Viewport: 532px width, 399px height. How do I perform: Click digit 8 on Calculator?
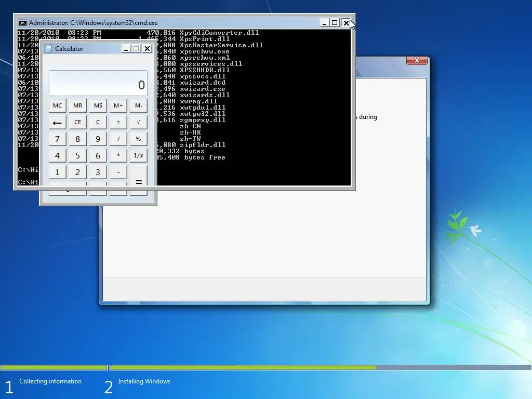point(78,139)
